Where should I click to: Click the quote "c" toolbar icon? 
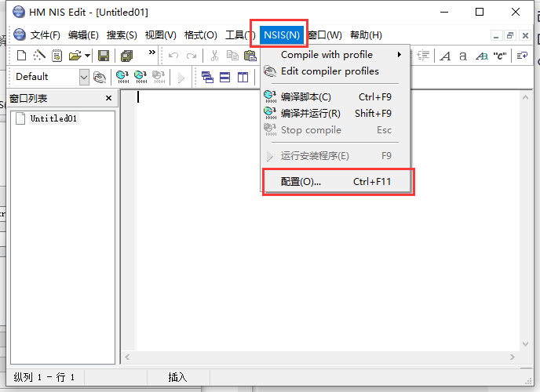coord(500,56)
